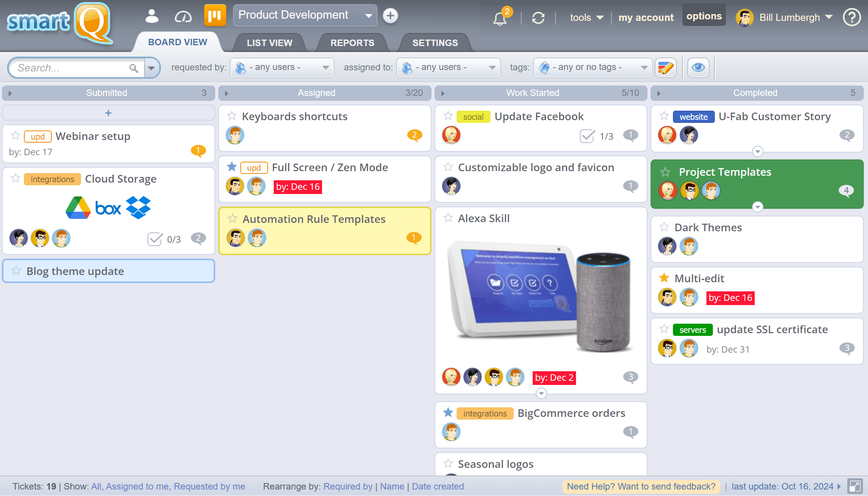Open comment bubble on Project Templates
Screen dimensions: 868x496
[846, 191]
